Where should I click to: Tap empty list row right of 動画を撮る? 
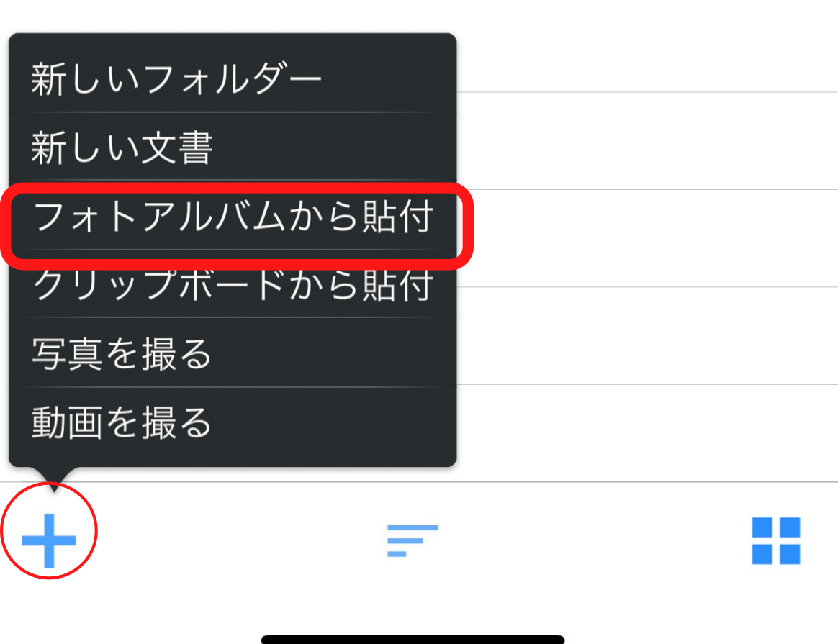pyautogui.click(x=647, y=433)
